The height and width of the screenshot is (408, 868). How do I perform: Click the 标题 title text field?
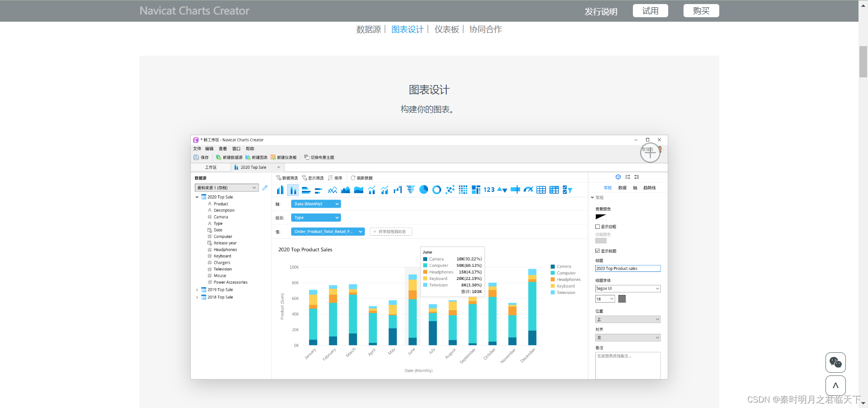628,269
